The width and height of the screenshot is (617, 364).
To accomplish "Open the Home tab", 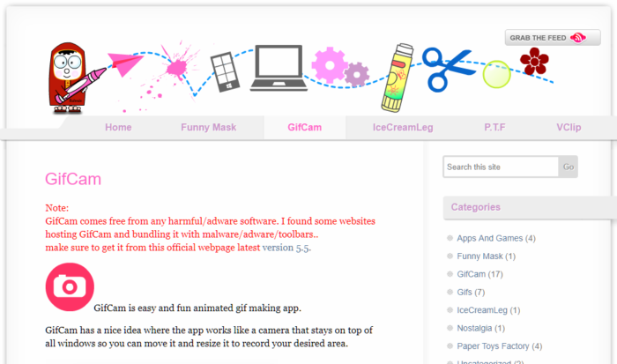I will 118,128.
